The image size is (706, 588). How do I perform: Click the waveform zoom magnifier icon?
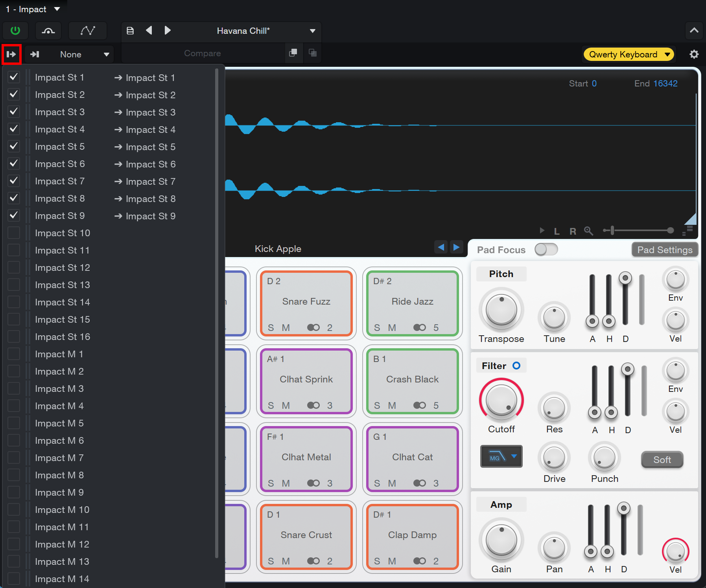[x=588, y=231]
